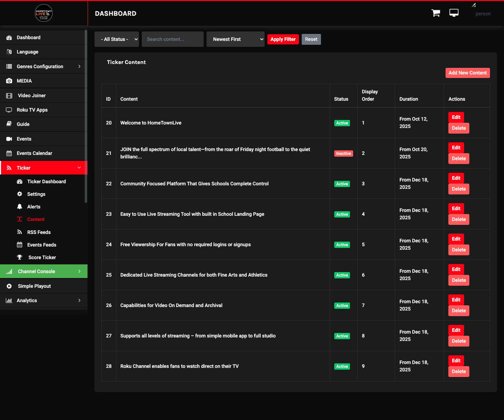Click the Events Calendar icon
Viewport: 504px width, 420px height.
(x=9, y=153)
